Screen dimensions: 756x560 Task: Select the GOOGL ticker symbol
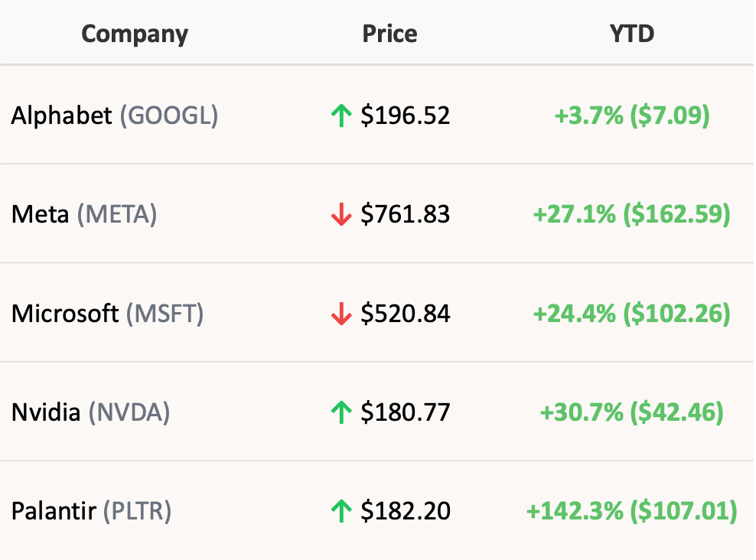[169, 116]
